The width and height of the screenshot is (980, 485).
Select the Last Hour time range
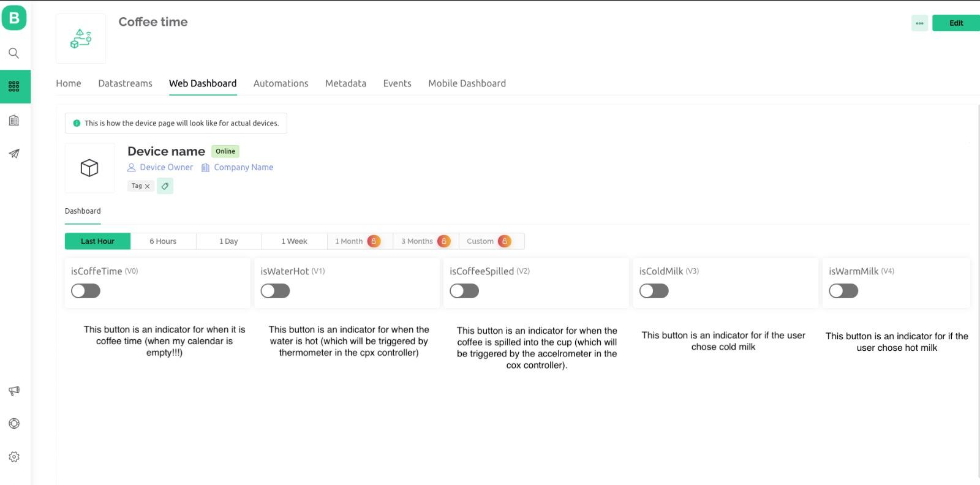tap(97, 241)
